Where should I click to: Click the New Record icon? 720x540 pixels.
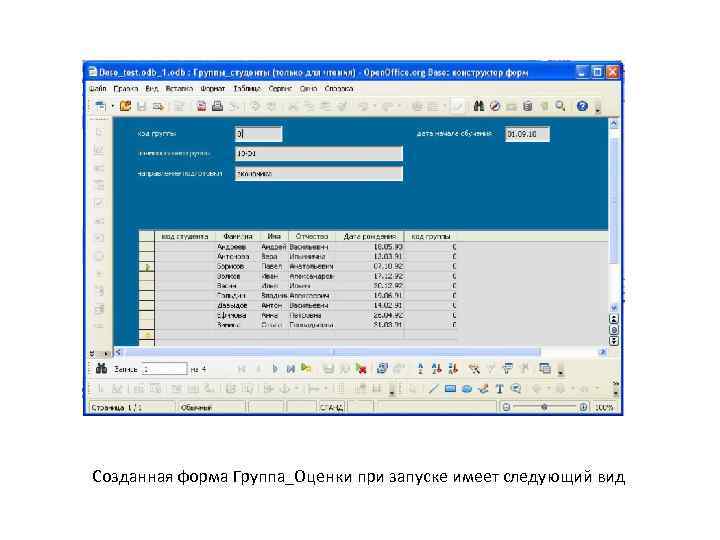coord(306,368)
